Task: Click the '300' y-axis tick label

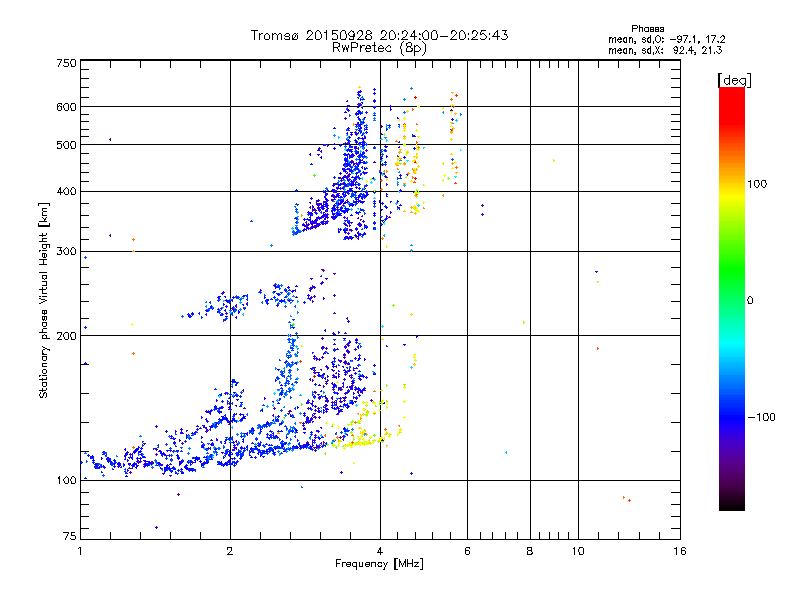Action: point(66,251)
